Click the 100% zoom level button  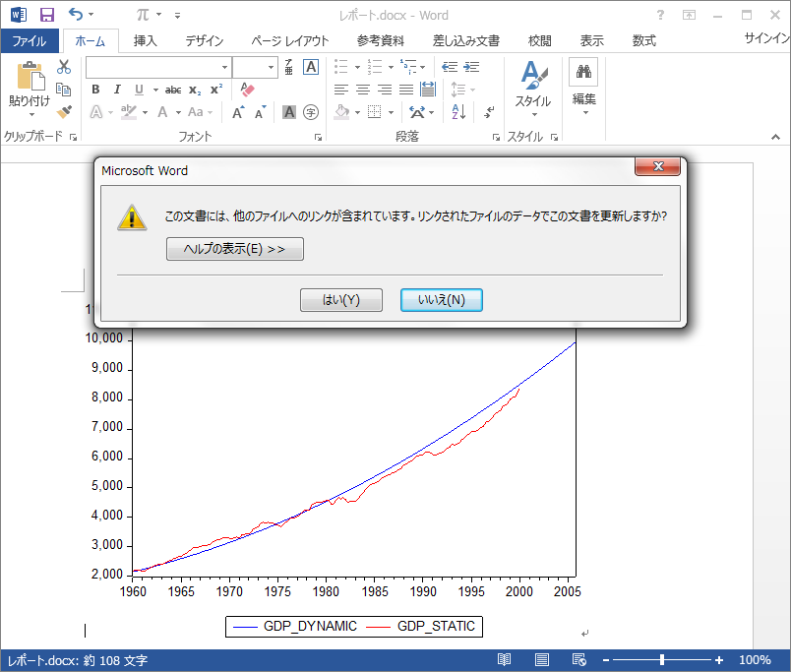[x=755, y=660]
